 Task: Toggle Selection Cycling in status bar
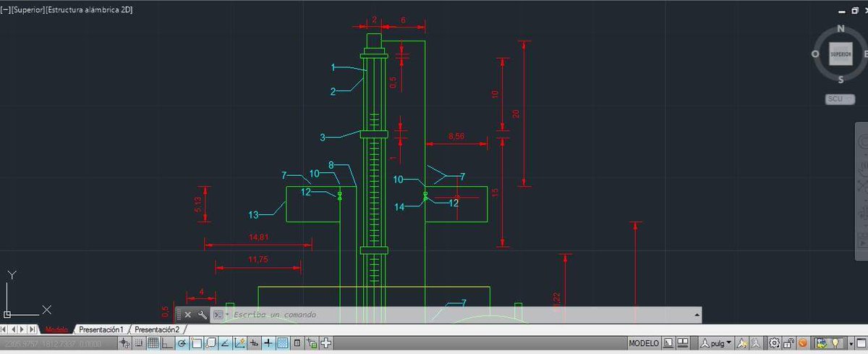click(311, 343)
